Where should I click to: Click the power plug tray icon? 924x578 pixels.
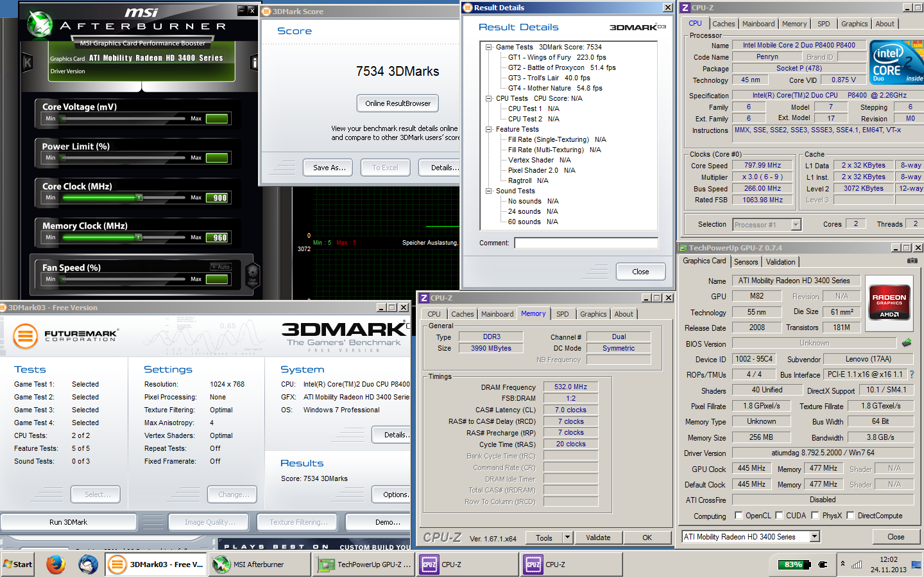[x=823, y=565]
